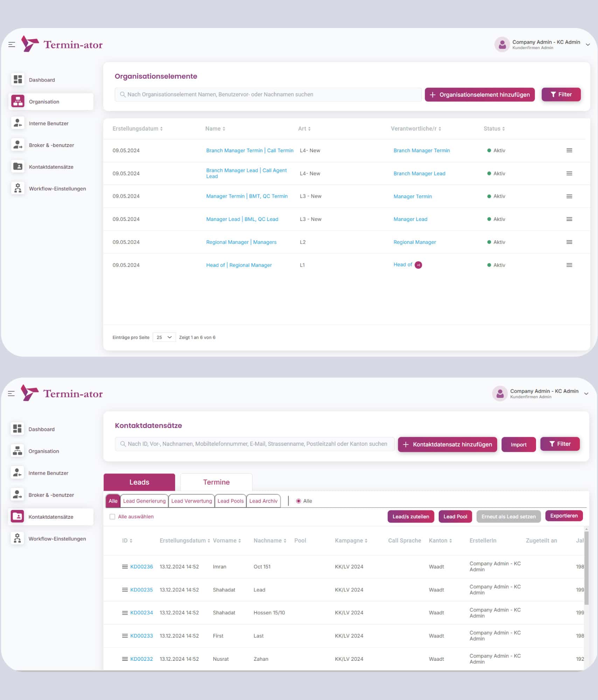
Task: Click the +1 badge next to Head of
Action: click(418, 265)
